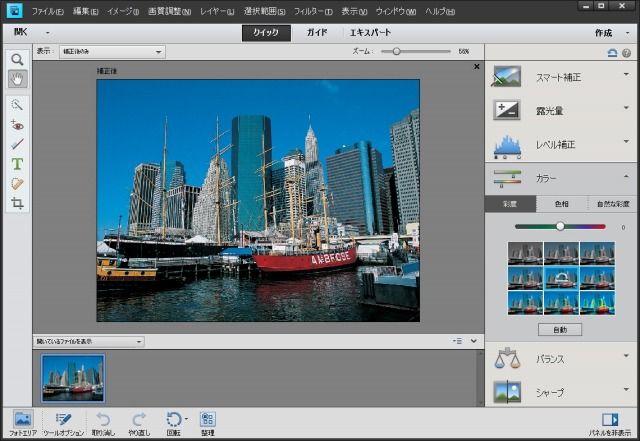Click the 自動 auto button
This screenshot has height=441, width=640.
(x=560, y=330)
